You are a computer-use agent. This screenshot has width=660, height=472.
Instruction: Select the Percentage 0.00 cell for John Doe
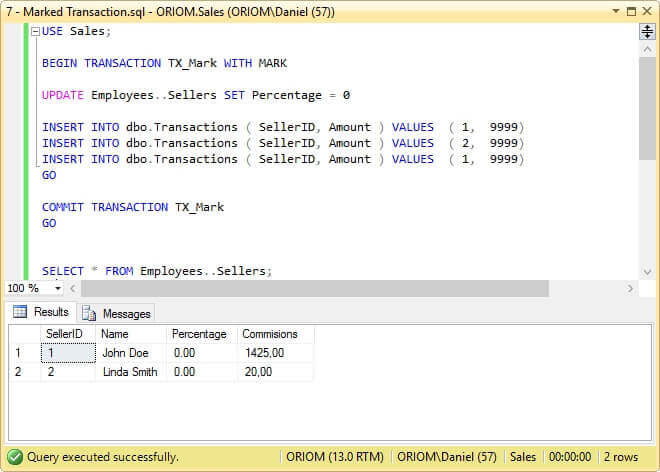click(x=202, y=353)
